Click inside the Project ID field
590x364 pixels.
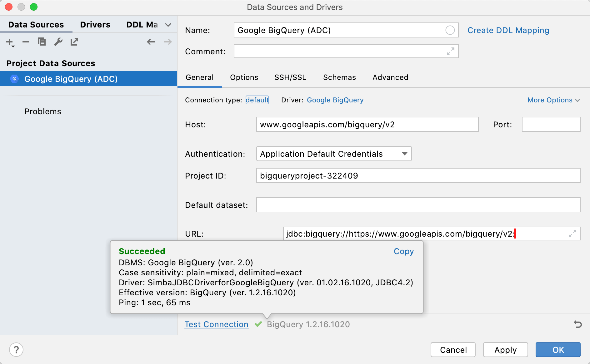pos(344,175)
